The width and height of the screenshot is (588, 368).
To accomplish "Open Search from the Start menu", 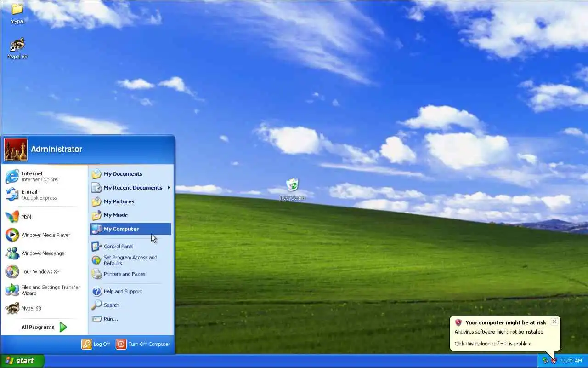I will click(131, 305).
